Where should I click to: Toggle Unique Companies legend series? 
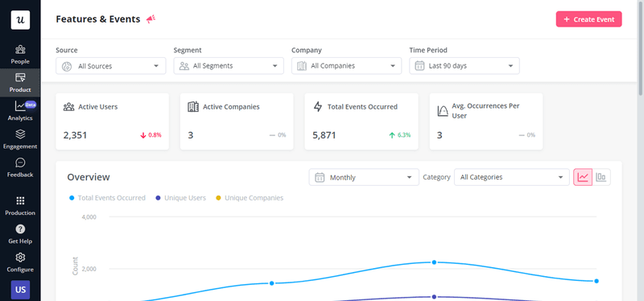250,198
